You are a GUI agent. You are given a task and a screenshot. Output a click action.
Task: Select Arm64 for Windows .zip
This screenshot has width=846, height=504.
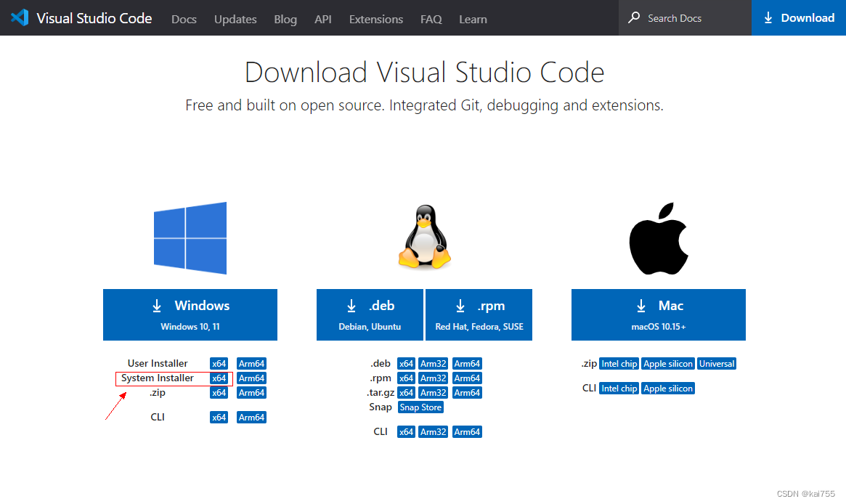point(251,393)
